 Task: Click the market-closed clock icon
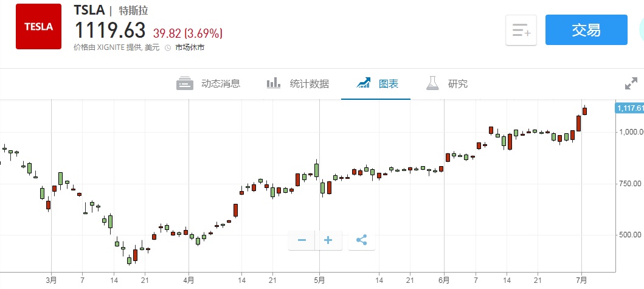[168, 47]
